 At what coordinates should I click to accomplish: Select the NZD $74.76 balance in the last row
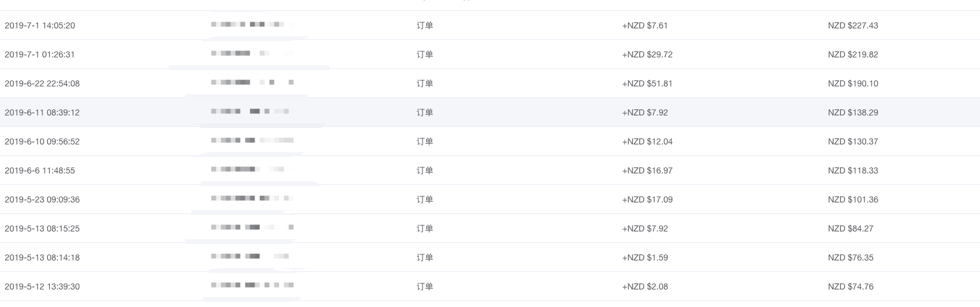(x=850, y=286)
